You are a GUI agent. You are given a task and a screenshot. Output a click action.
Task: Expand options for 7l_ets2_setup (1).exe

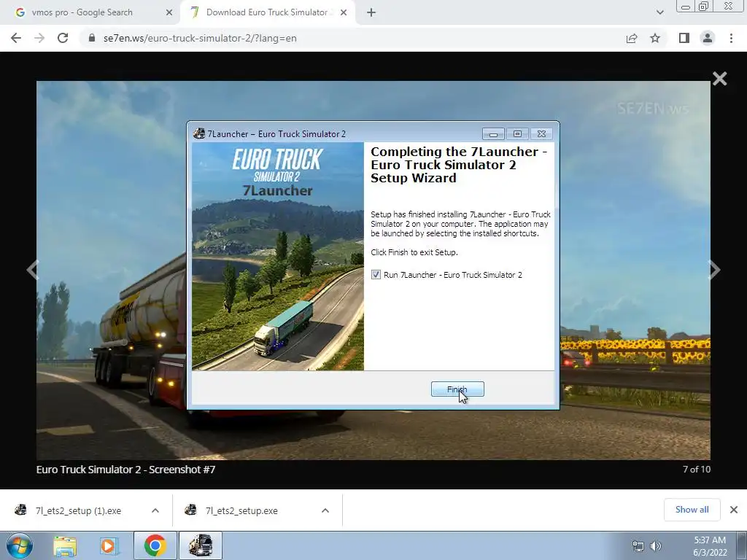click(155, 510)
